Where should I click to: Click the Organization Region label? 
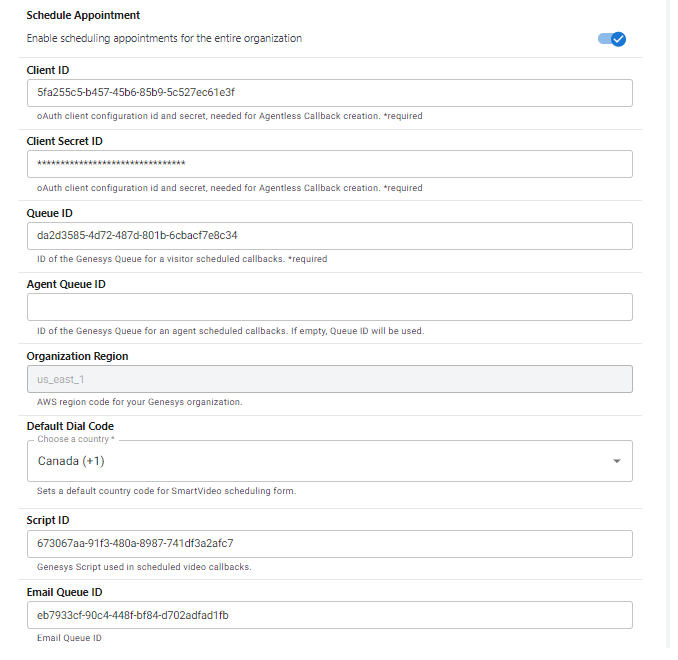tap(77, 356)
